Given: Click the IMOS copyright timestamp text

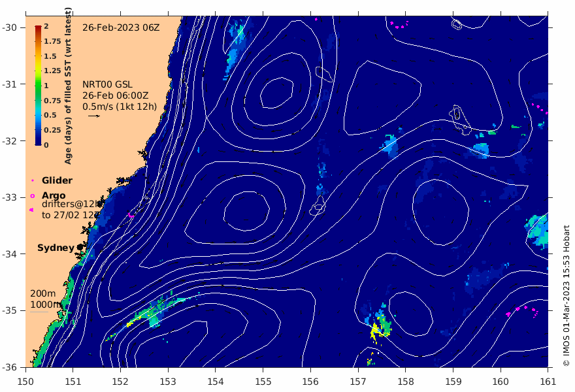Looking at the screenshot, I should tap(567, 295).
